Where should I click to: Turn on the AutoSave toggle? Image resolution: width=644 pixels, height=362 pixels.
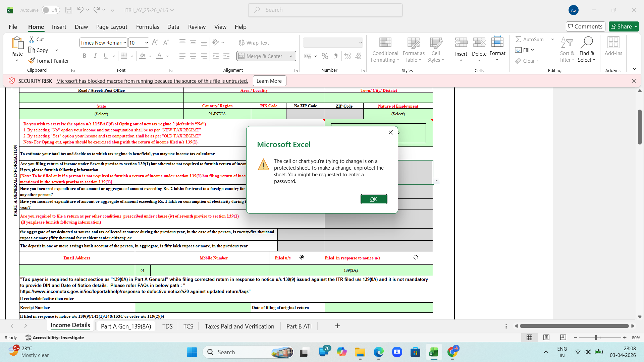pyautogui.click(x=50, y=10)
